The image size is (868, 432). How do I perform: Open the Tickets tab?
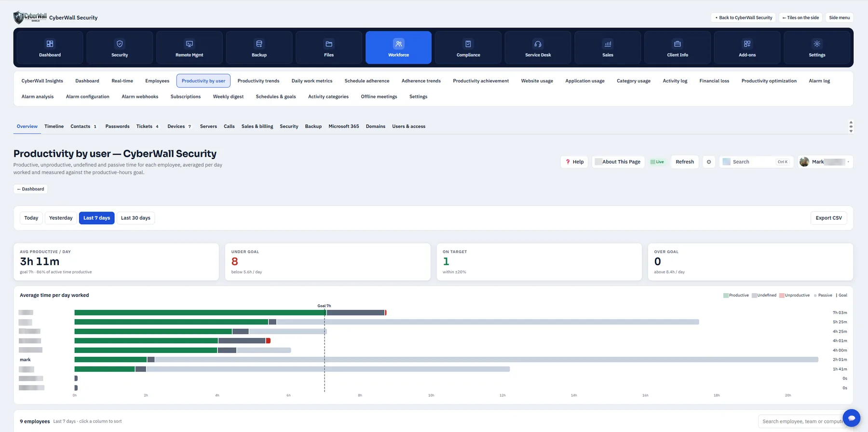(x=147, y=126)
